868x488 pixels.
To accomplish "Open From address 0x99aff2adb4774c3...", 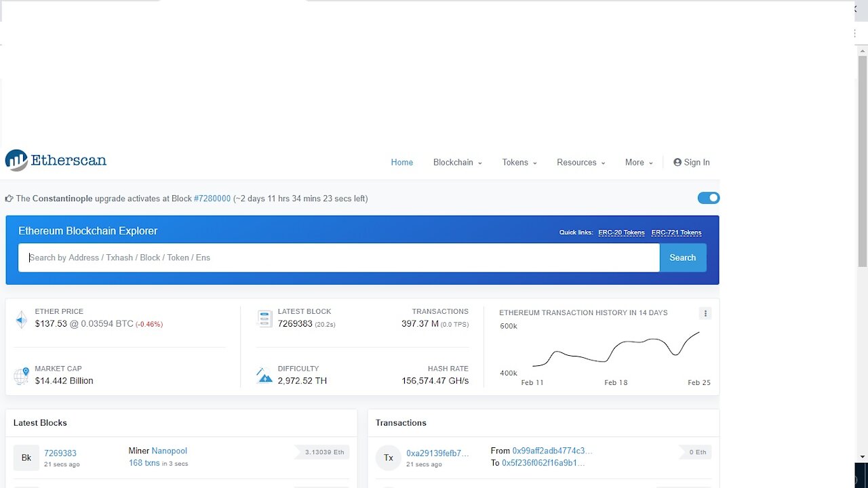I will (553, 451).
